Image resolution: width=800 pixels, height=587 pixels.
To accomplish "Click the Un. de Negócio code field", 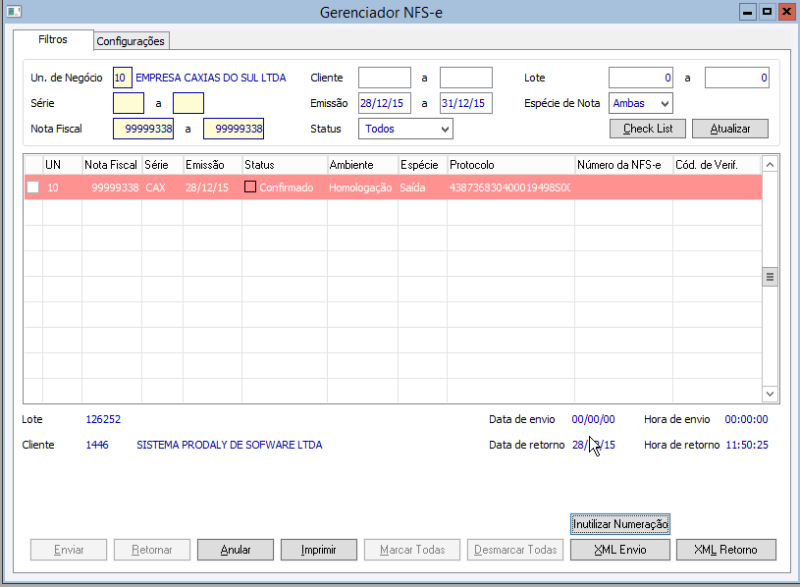I will click(122, 78).
